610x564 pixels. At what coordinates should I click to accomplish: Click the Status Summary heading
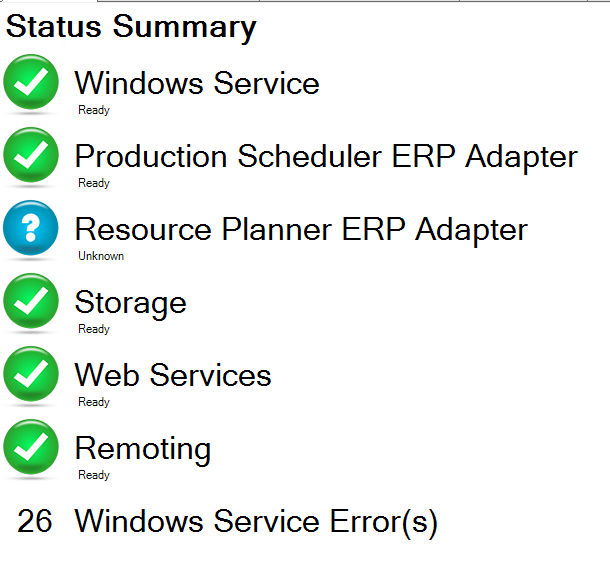(131, 27)
